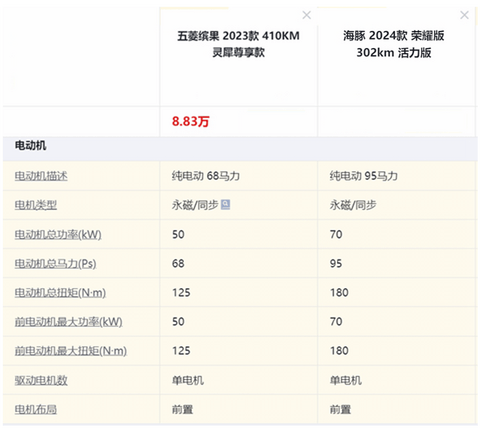Select the 纯电动 68马力 cell
480x436 pixels.
[206, 176]
